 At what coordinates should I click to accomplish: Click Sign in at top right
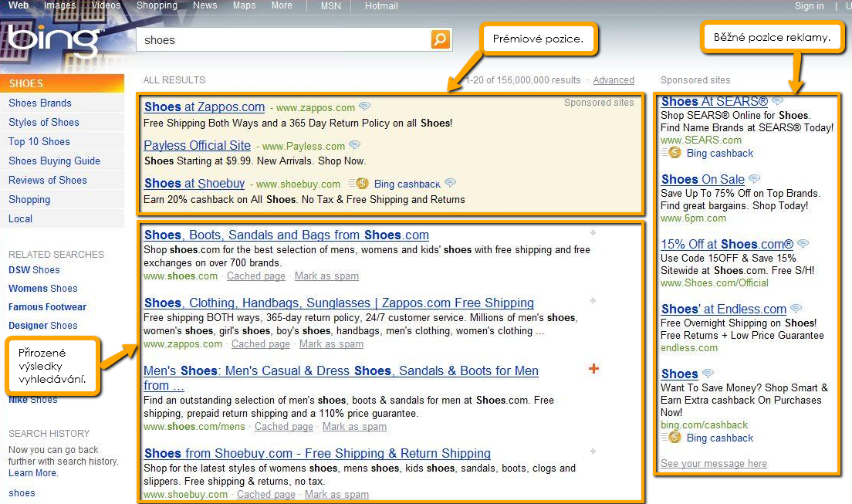click(x=809, y=6)
